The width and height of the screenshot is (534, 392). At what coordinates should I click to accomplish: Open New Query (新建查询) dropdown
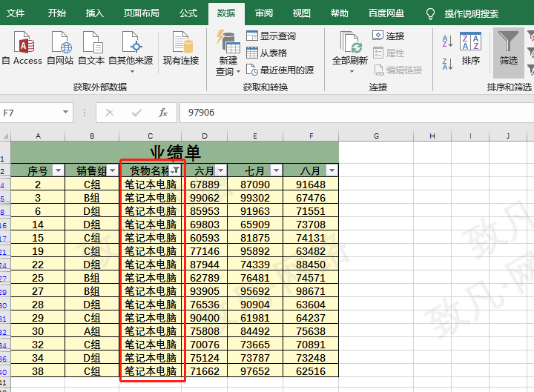(228, 53)
